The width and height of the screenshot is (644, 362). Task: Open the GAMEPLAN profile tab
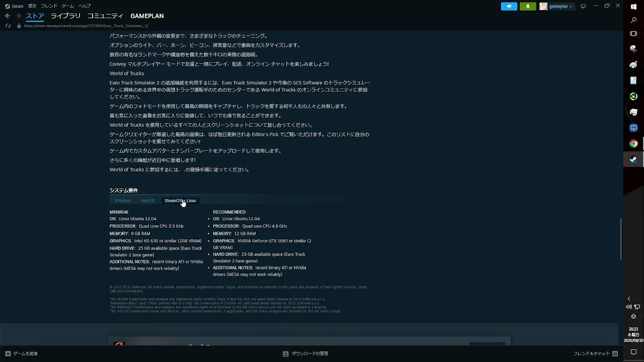click(147, 16)
